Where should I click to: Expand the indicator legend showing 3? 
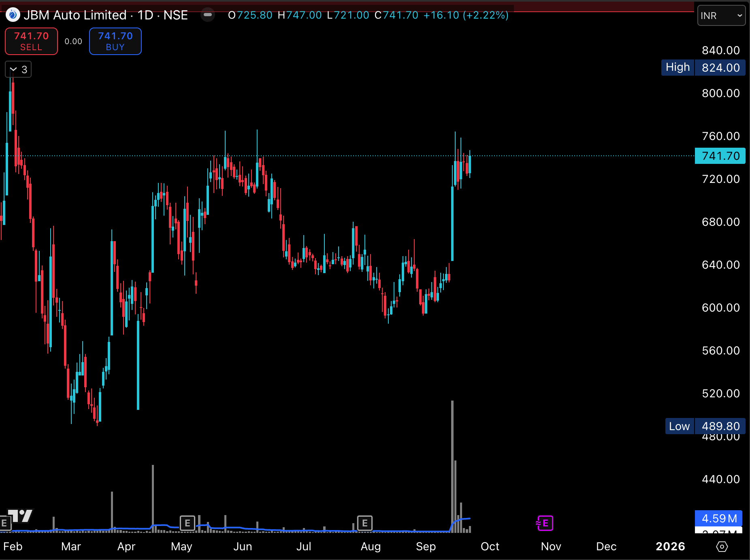pyautogui.click(x=18, y=70)
